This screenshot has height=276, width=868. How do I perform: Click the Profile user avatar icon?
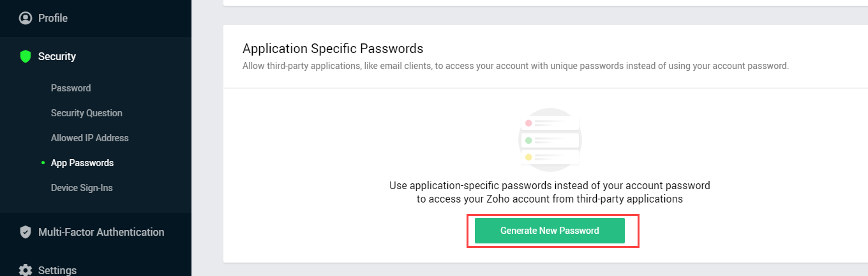pos(26,18)
